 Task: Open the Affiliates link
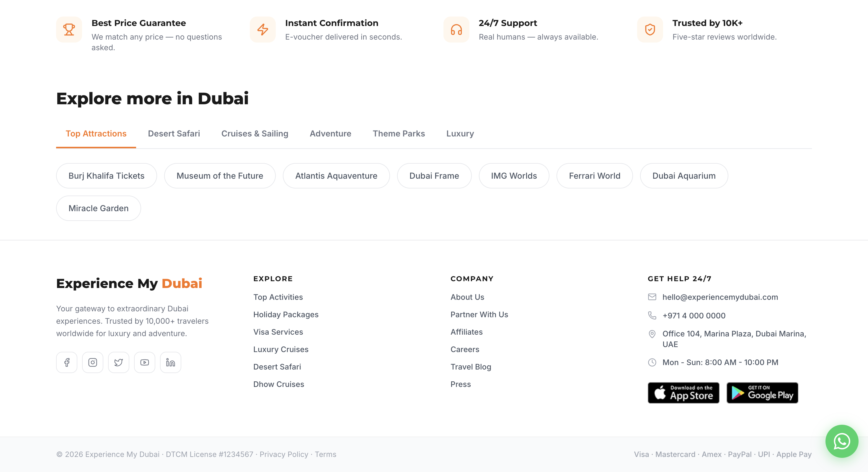(466, 332)
